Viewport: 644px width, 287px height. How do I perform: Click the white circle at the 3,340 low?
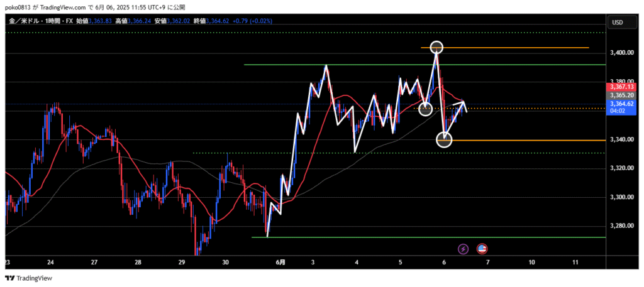(x=444, y=140)
